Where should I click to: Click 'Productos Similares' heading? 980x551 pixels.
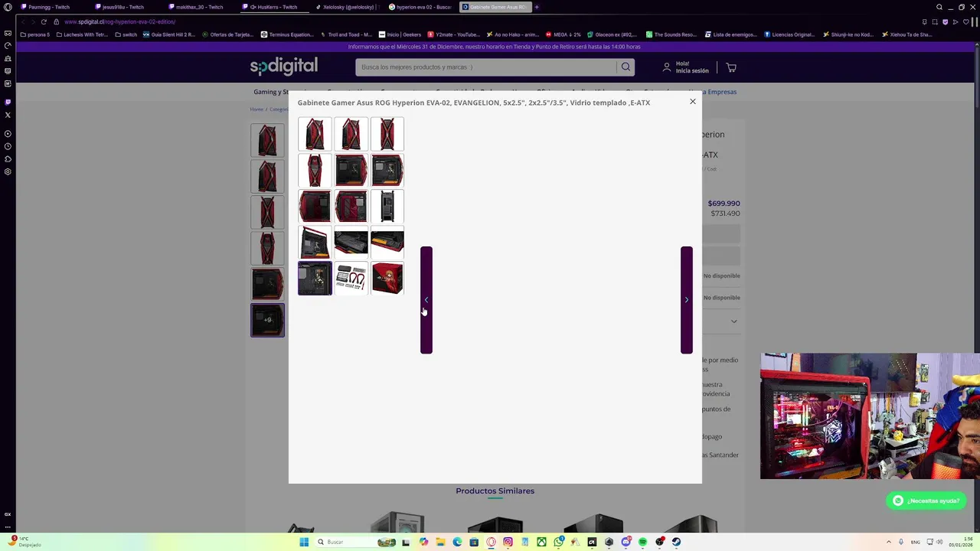pos(495,491)
